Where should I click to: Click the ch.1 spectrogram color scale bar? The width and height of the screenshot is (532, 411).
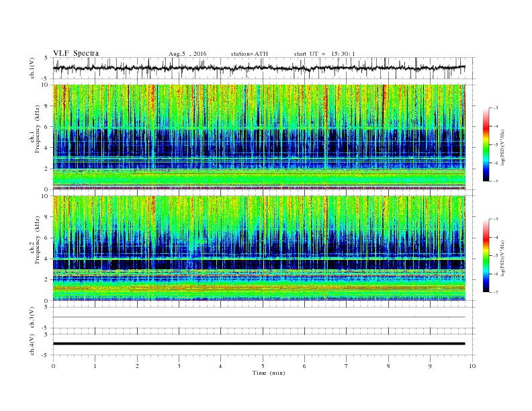(486, 144)
